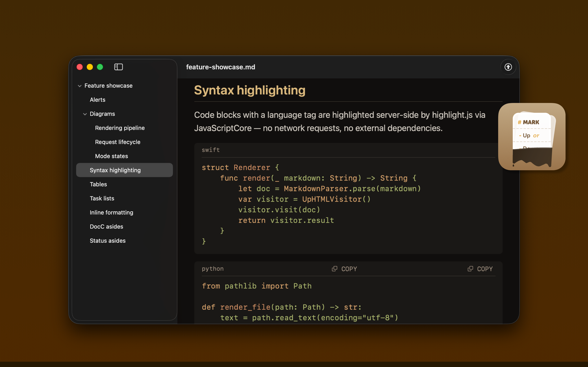Collapse the Diagrams section
Viewport: 588px width, 367px height.
click(x=85, y=114)
